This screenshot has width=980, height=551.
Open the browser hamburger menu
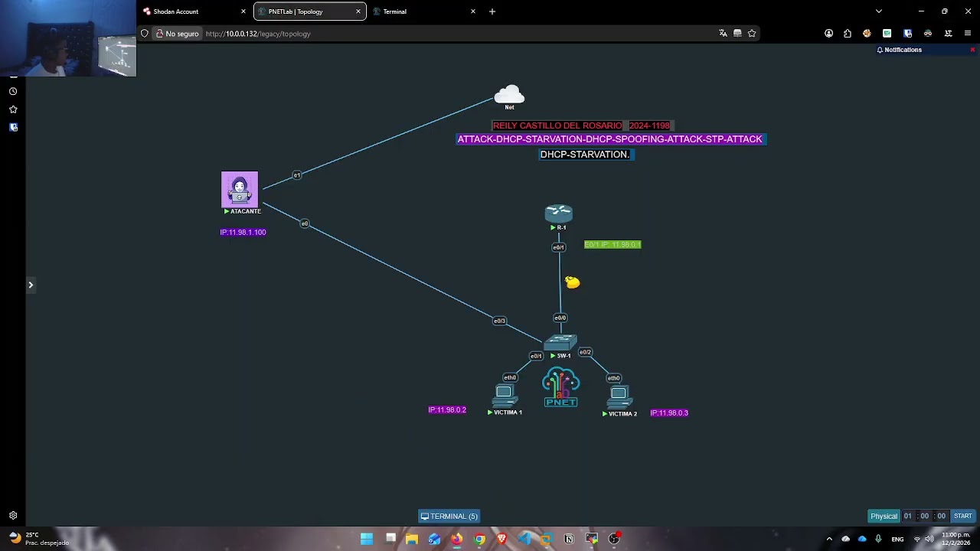pyautogui.click(x=968, y=34)
